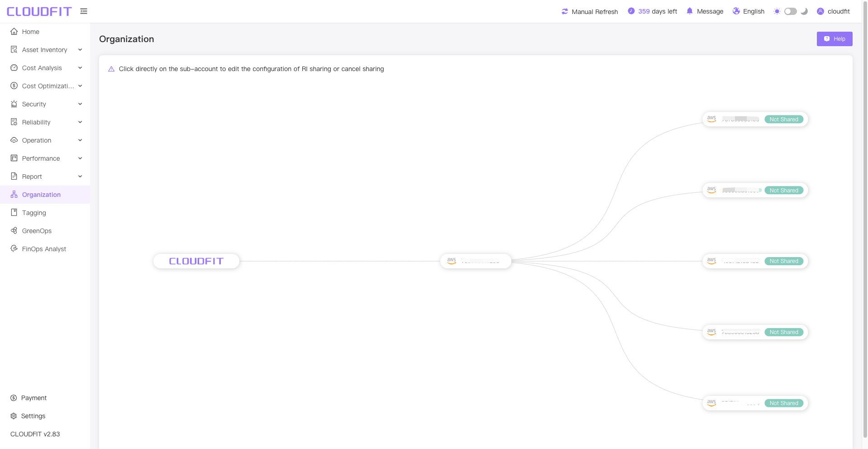This screenshot has height=449, width=868.
Task: Click the bottom AWS sub-account node
Action: [755, 403]
